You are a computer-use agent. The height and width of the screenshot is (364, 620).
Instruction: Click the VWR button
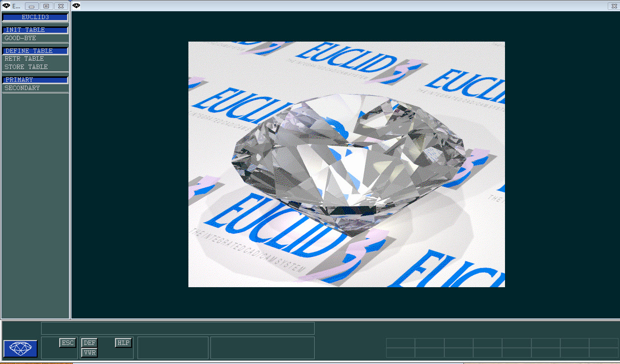(x=90, y=353)
